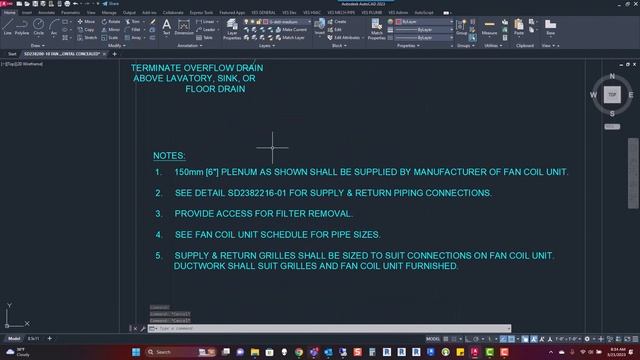Viewport: 640px width, 360px height.
Task: Click the Plot printer icon in quick access
Action: tap(67, 4)
